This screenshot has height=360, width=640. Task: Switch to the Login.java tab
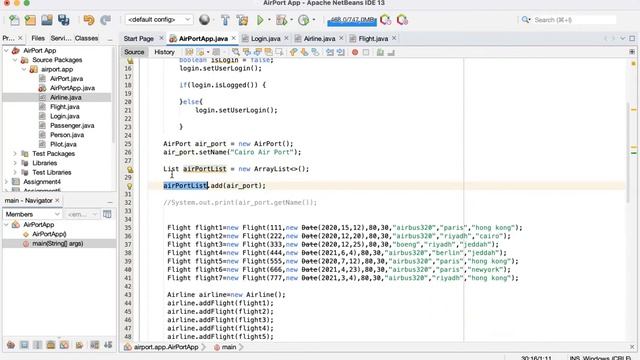click(265, 38)
